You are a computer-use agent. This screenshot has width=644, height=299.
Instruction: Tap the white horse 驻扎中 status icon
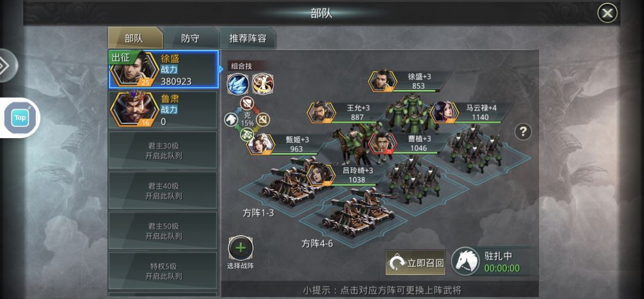pos(466,261)
